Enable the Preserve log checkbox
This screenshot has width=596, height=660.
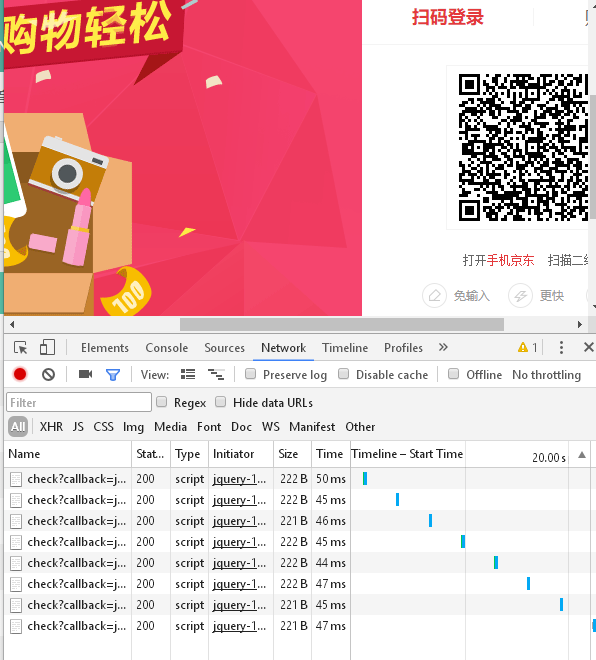250,374
